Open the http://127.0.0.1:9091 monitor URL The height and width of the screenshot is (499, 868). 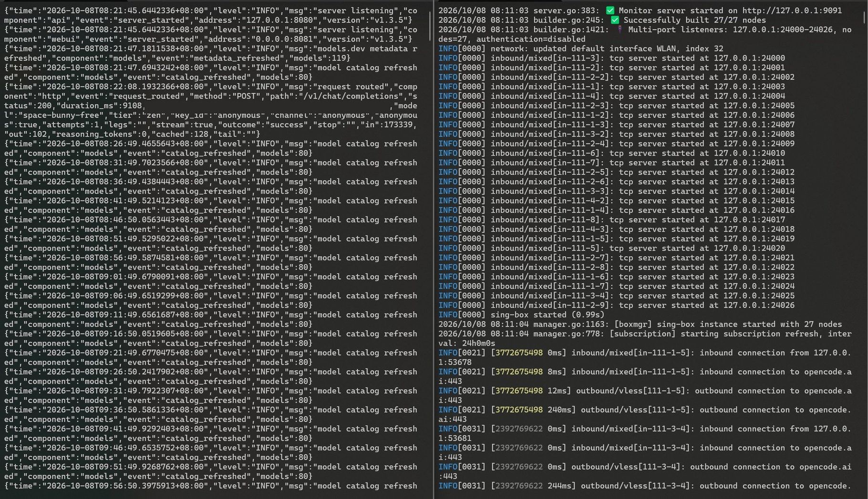[x=792, y=10]
